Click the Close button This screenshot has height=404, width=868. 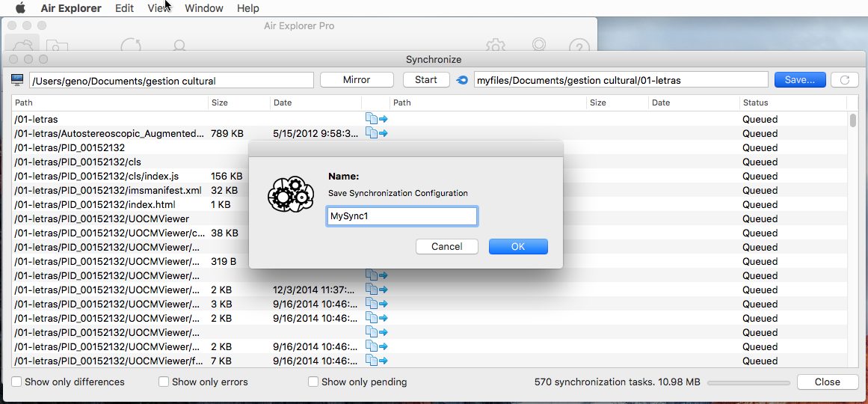click(x=827, y=382)
